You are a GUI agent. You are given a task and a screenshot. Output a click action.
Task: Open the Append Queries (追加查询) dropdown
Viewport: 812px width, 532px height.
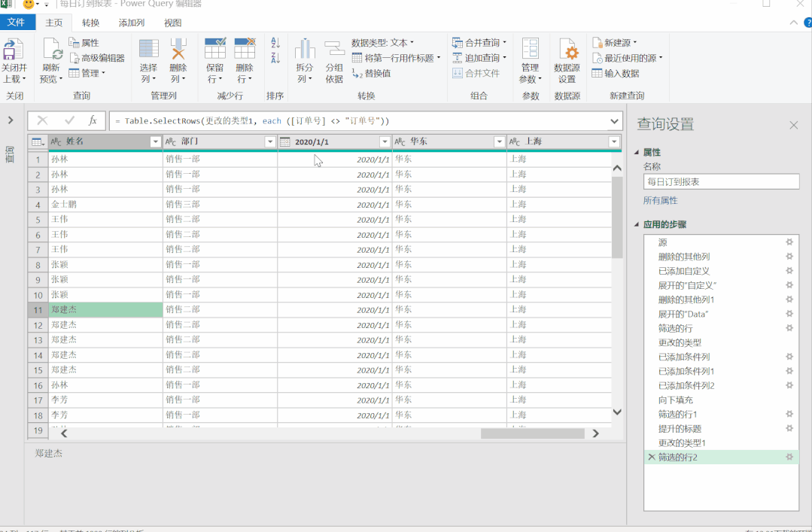point(479,57)
